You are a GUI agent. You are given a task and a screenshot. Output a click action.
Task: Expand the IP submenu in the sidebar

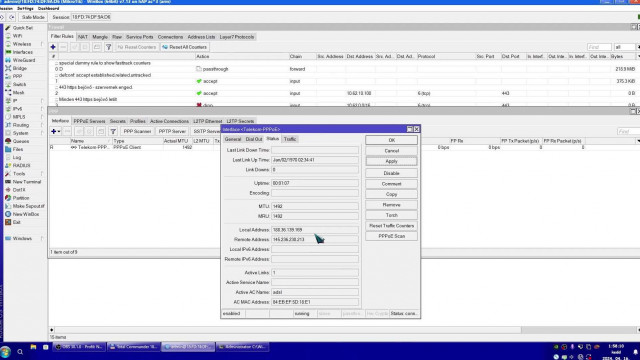pos(42,101)
